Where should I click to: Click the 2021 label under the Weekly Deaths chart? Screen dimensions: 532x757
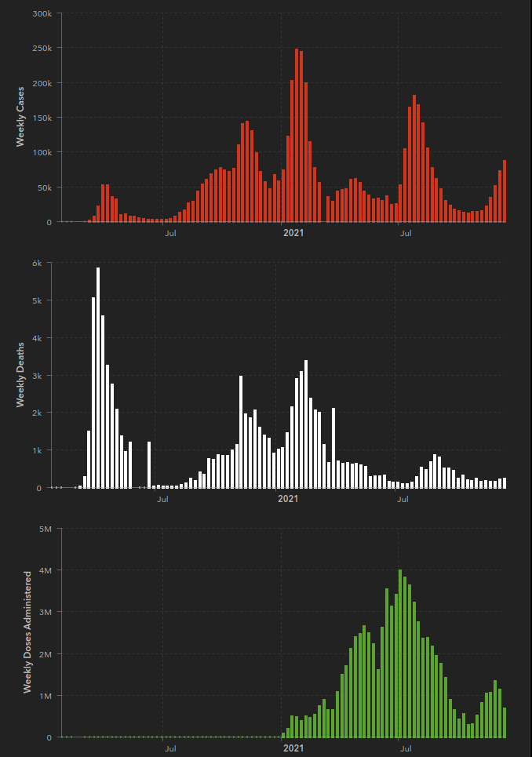(x=288, y=499)
